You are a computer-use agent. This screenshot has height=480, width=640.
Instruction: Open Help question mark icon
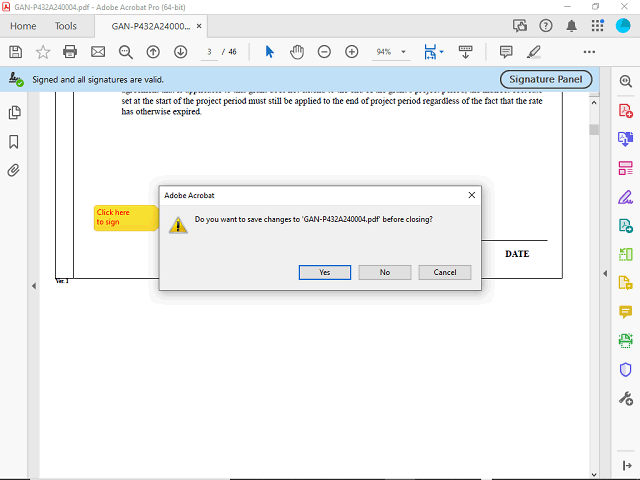pos(546,26)
